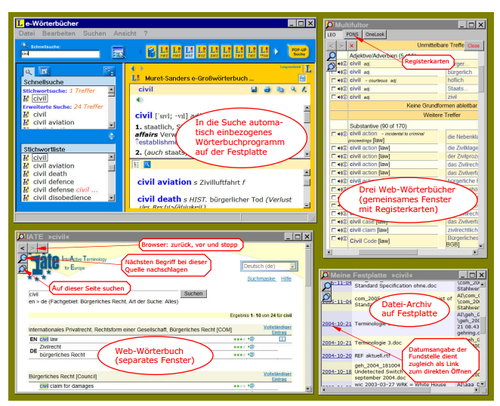
Task: Open the Bearbeiten menu
Action: tap(59, 33)
